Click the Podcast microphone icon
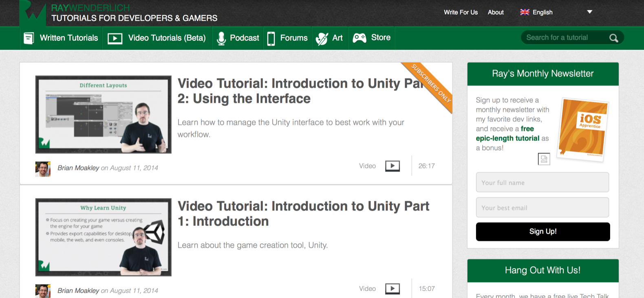This screenshot has width=644, height=298. [221, 38]
